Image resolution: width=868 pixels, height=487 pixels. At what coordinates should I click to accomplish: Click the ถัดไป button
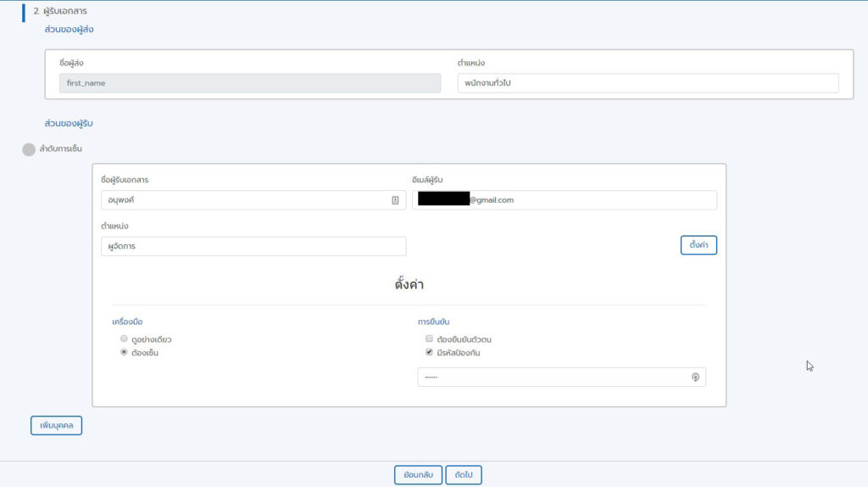click(x=464, y=475)
